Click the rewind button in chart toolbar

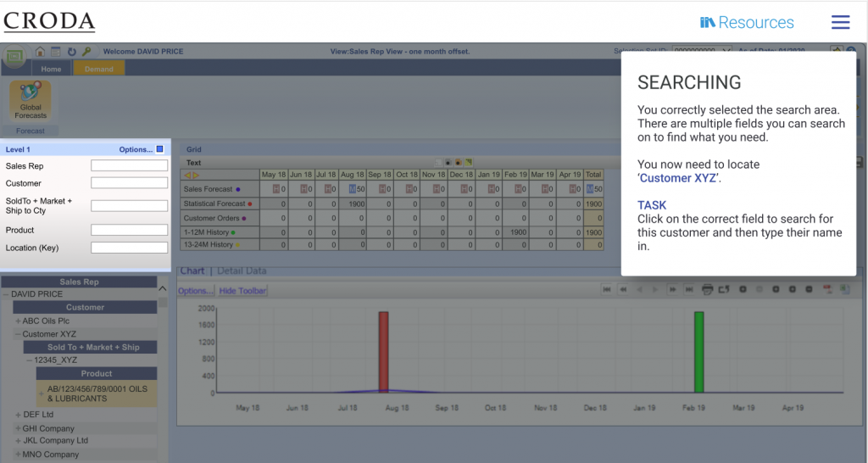tap(623, 289)
